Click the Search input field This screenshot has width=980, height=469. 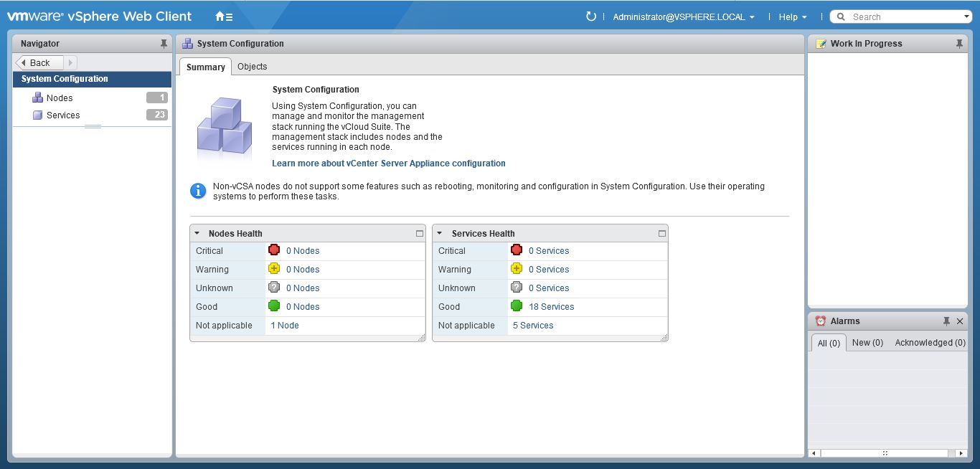tap(904, 17)
